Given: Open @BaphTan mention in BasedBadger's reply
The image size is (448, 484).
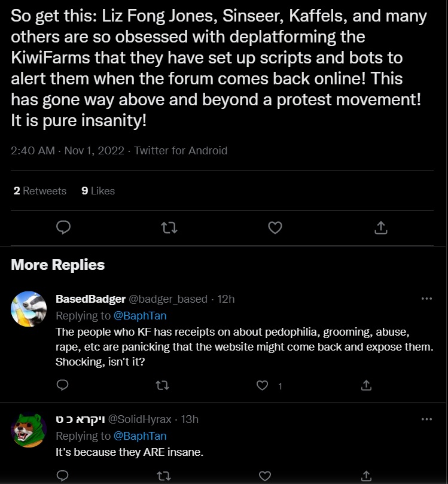Looking at the screenshot, I should point(140,316).
